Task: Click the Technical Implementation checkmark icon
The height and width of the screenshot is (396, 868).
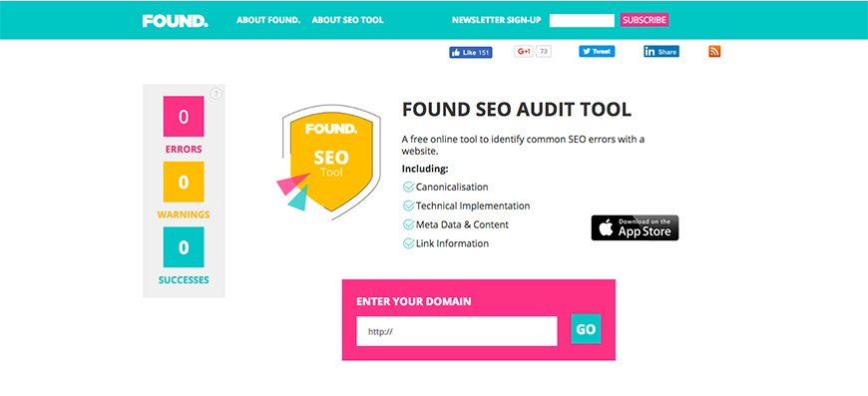Action: pos(408,205)
